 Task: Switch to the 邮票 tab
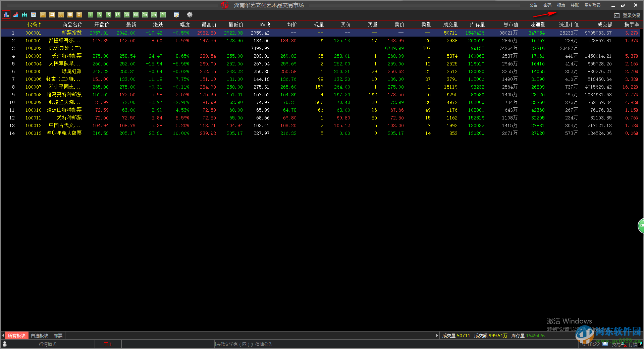point(58,336)
